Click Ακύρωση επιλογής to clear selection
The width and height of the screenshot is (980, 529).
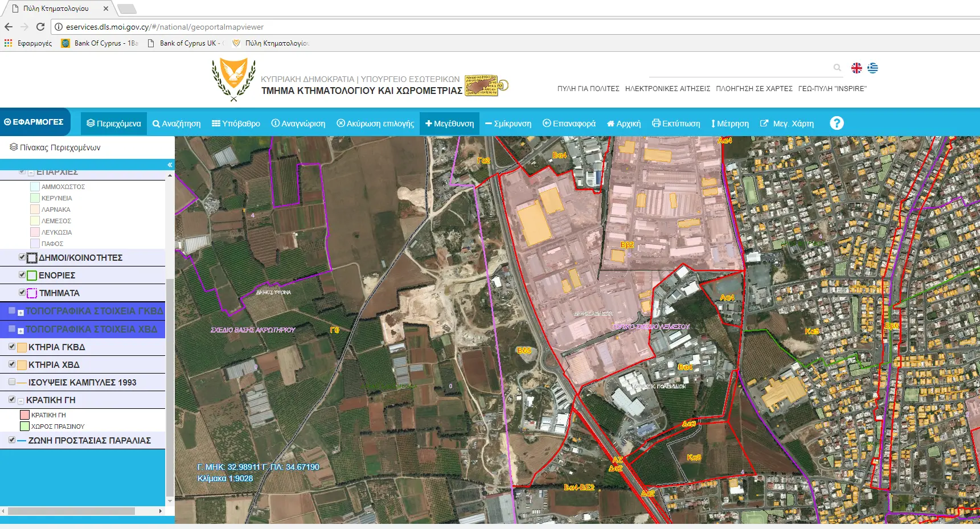(375, 124)
